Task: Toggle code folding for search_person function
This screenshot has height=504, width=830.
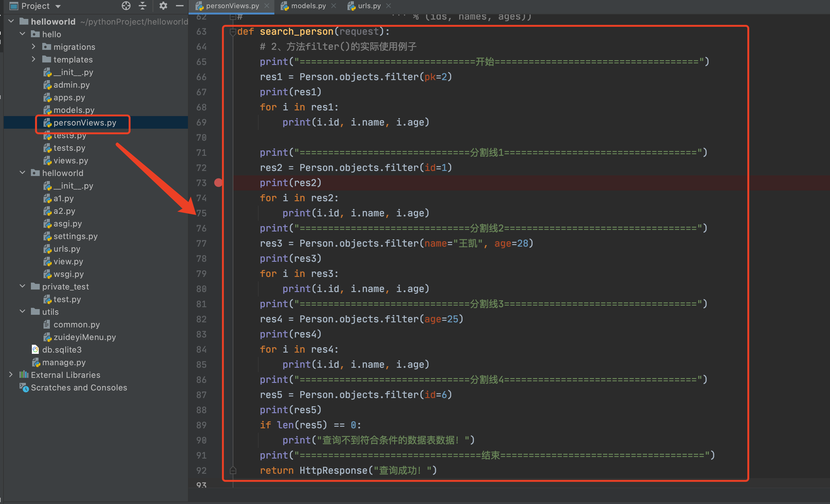Action: (x=232, y=32)
